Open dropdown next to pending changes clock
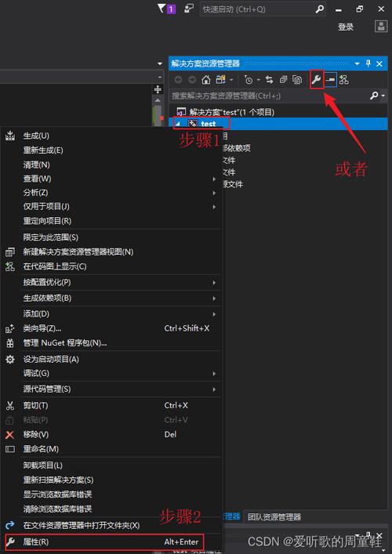This screenshot has width=392, height=554. coord(259,80)
